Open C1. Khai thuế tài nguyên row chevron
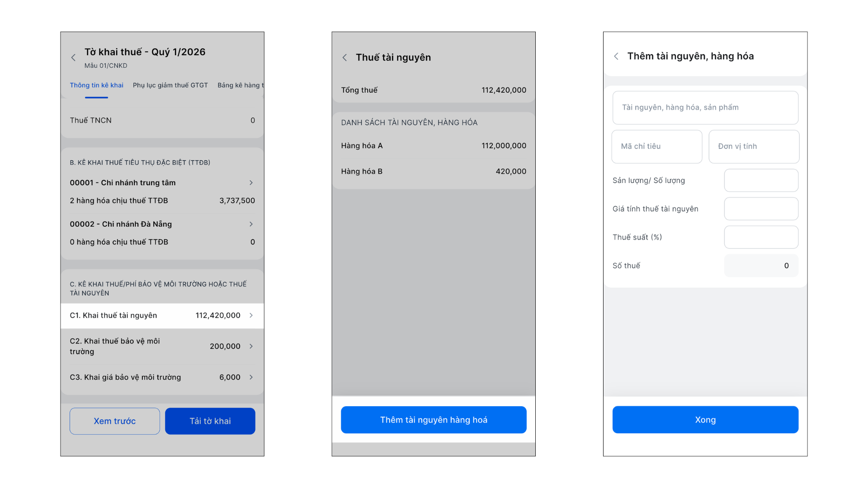Viewport: 868px width, 488px height. 251,315
